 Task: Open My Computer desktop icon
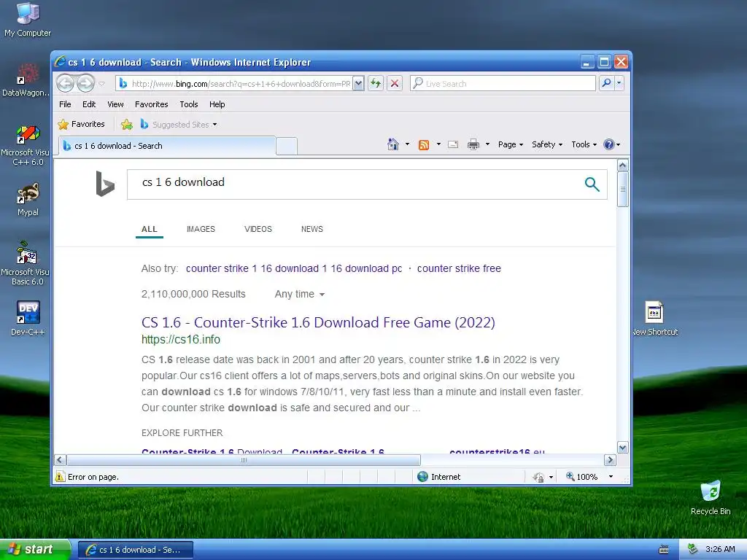(x=28, y=20)
